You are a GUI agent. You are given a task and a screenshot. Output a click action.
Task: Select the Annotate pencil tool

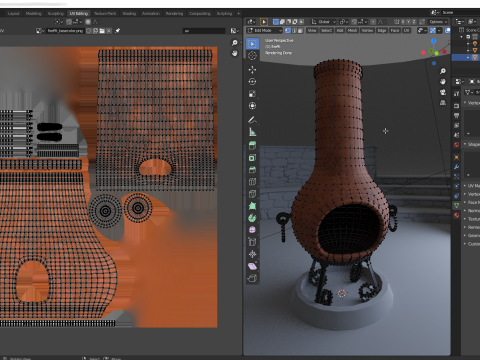pos(252,120)
